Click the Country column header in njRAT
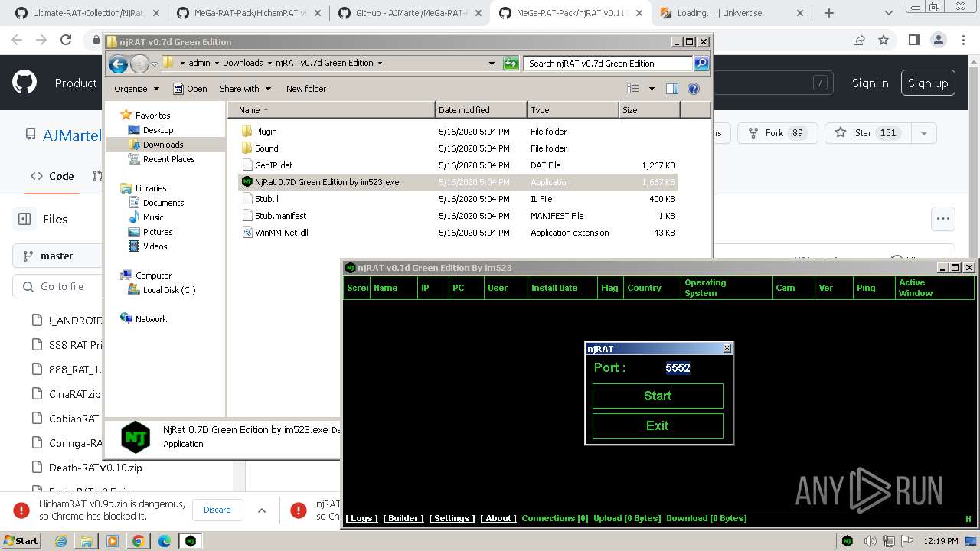980x551 pixels. 651,288
